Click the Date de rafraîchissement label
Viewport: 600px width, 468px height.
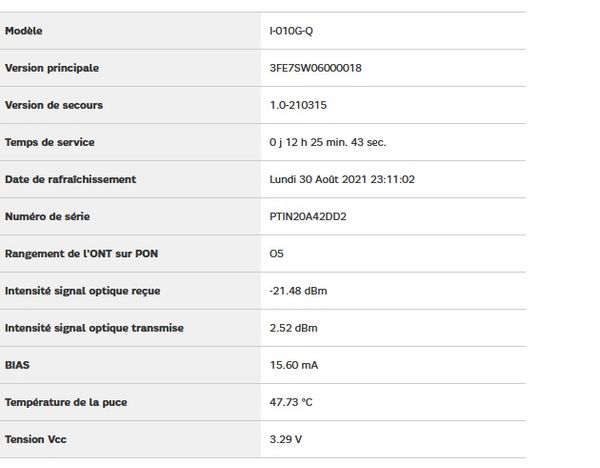[x=70, y=179]
